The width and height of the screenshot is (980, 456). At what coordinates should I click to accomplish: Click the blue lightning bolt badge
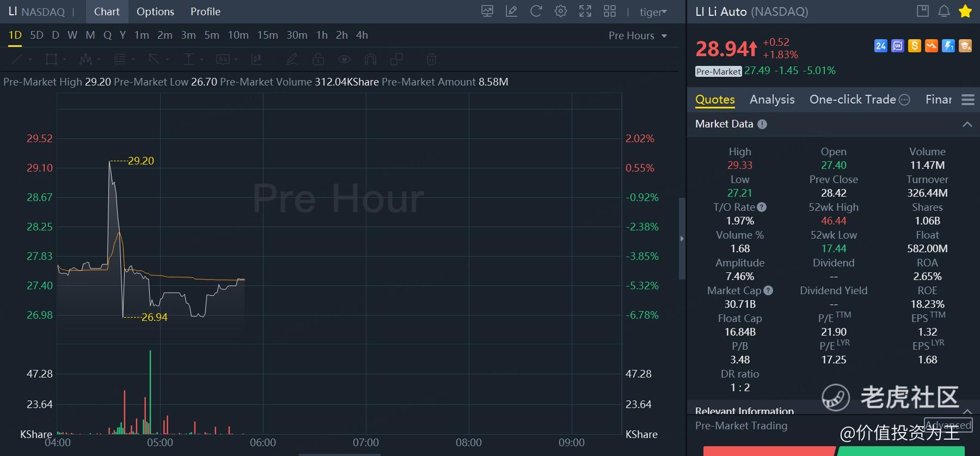(x=948, y=46)
